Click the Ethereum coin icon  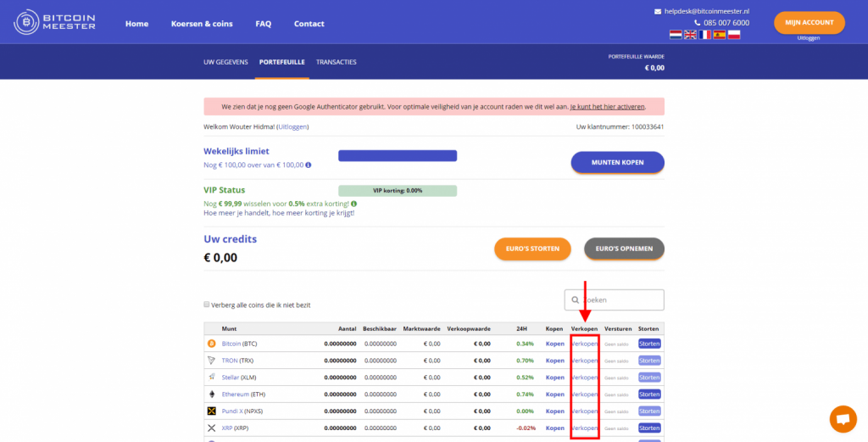coord(211,394)
